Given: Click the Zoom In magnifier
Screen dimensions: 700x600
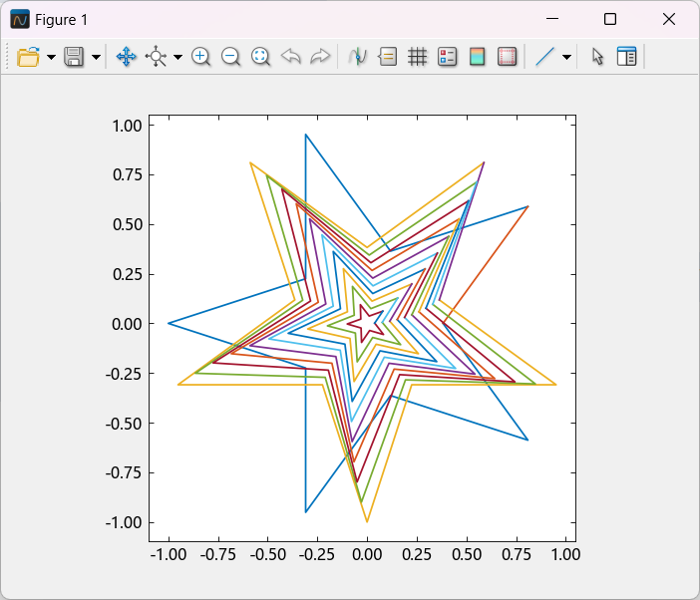Looking at the screenshot, I should pos(200,57).
